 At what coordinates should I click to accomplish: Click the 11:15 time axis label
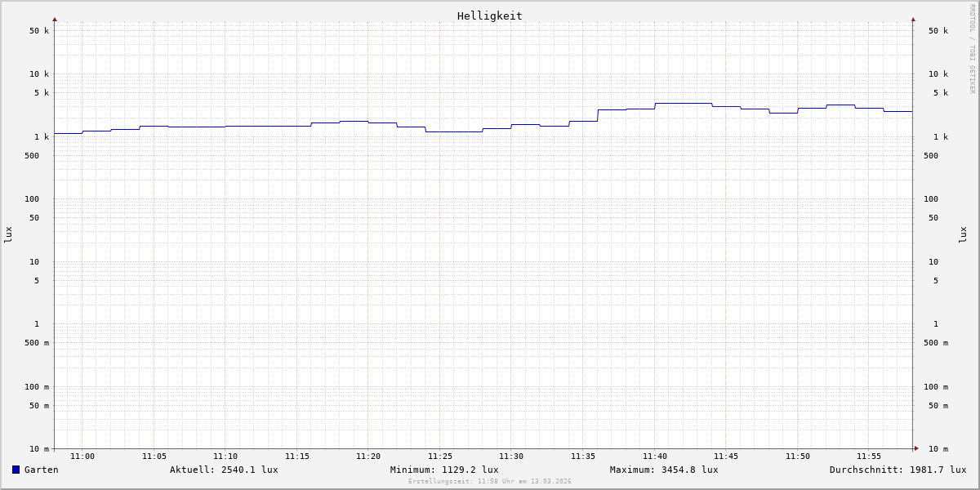297,457
